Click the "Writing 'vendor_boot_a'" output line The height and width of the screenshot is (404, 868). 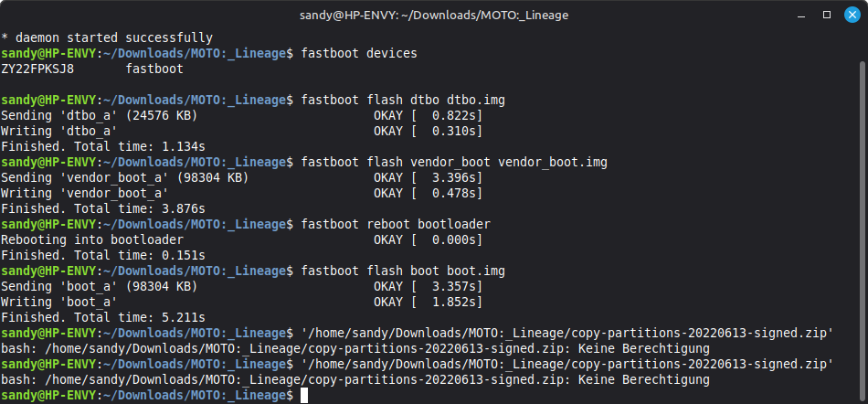tap(84, 194)
